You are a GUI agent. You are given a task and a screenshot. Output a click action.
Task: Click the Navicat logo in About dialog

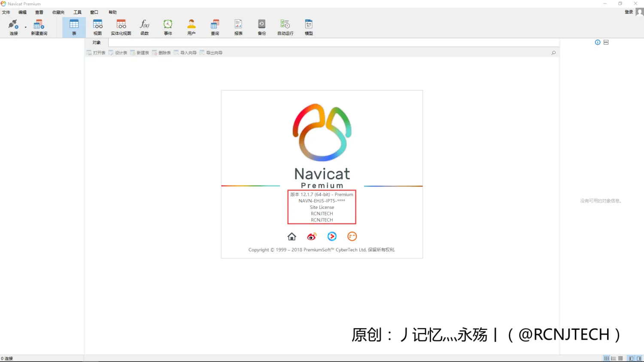pos(322,132)
